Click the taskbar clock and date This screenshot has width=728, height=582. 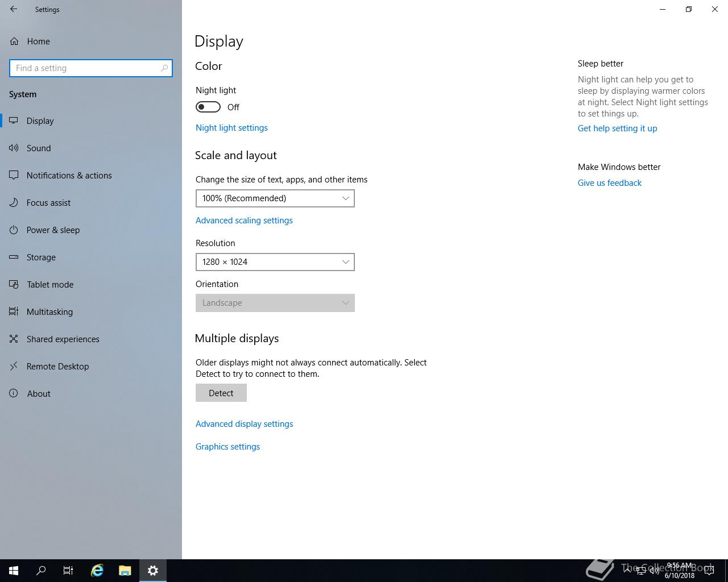[x=679, y=571]
